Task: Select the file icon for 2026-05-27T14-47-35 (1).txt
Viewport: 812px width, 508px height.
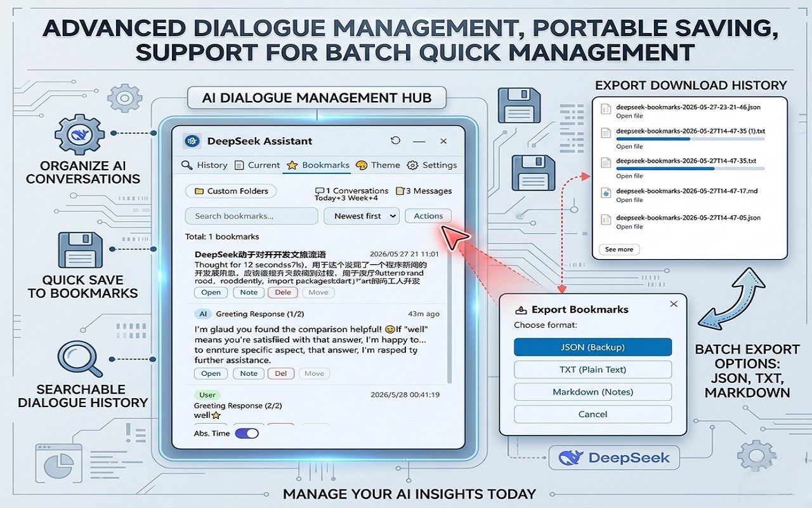Action: (606, 133)
